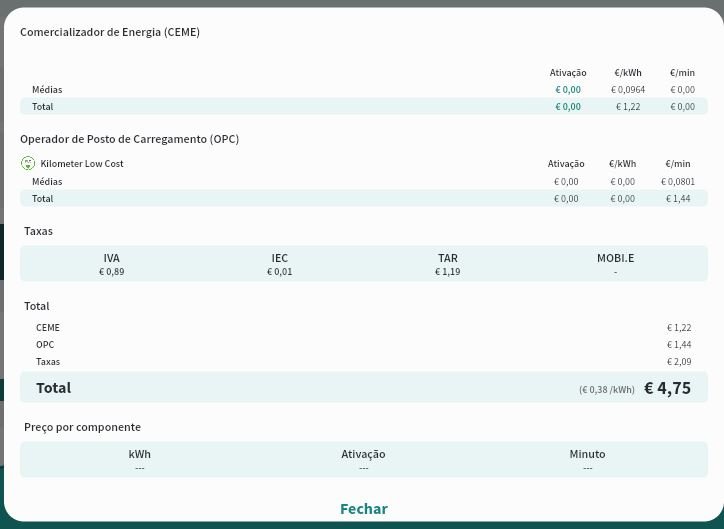The image size is (724, 529).
Task: Click the Minuto price component column
Action: pyautogui.click(x=587, y=460)
